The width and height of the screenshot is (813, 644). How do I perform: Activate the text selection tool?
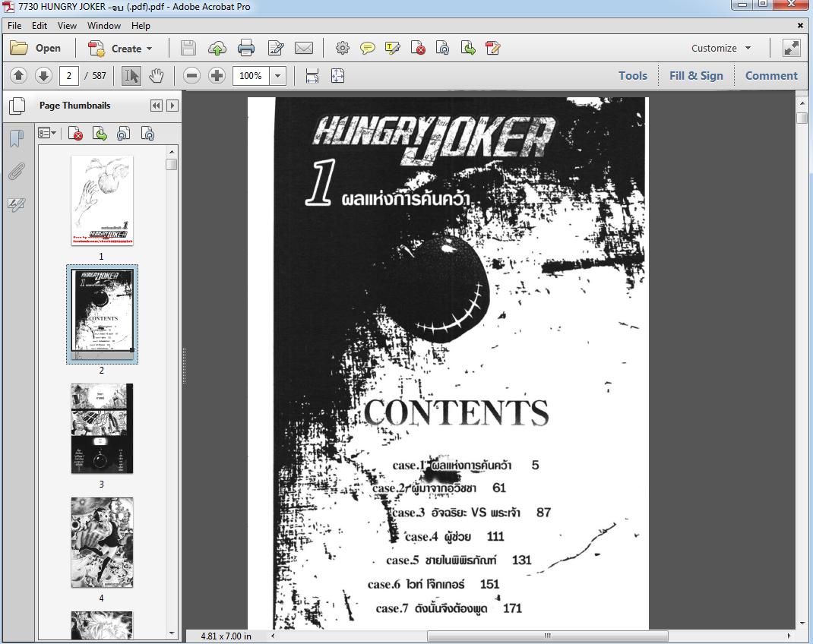tap(131, 76)
